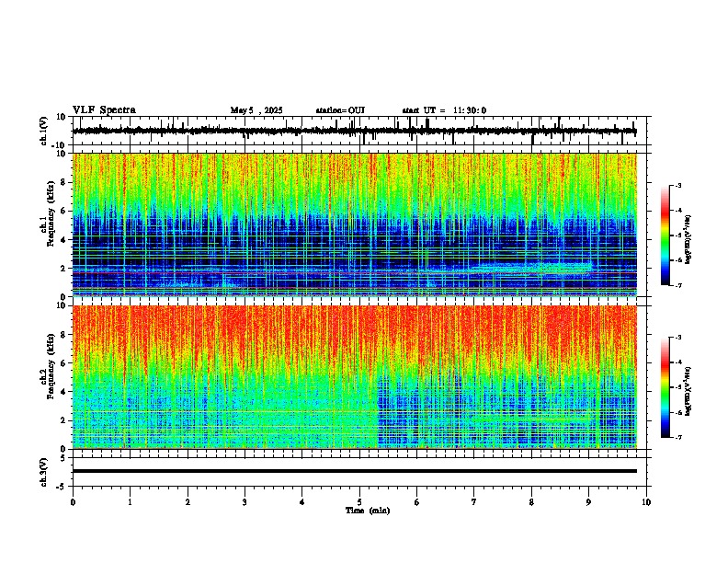Click the black ch.3 voltage trace line
The width and height of the screenshot is (728, 563).
(x=355, y=471)
